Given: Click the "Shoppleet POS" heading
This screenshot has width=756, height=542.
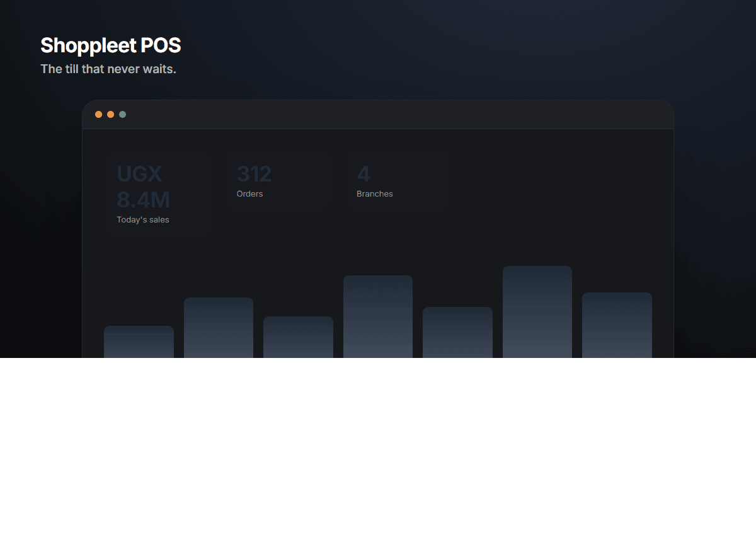Looking at the screenshot, I should click(x=111, y=45).
